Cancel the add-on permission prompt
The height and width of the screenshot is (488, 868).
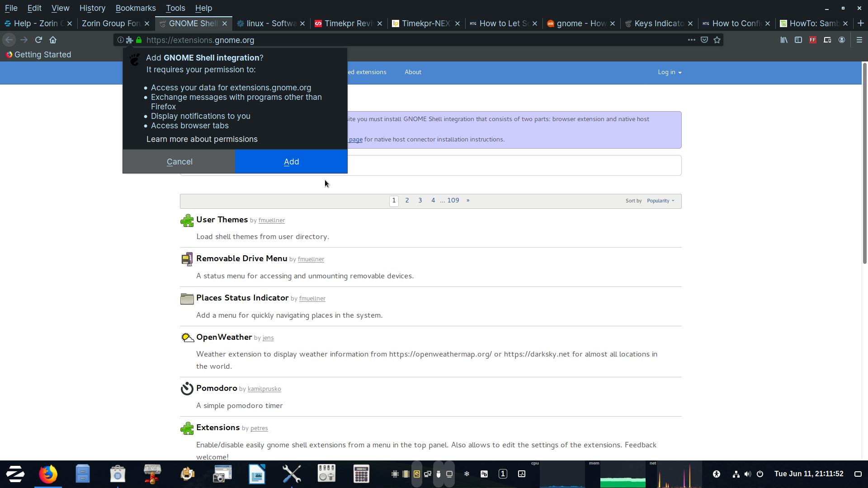(179, 162)
